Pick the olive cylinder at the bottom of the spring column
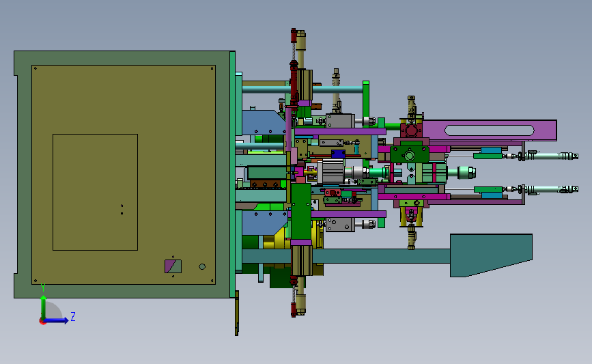The width and height of the screenshot is (592, 364). pos(301,303)
